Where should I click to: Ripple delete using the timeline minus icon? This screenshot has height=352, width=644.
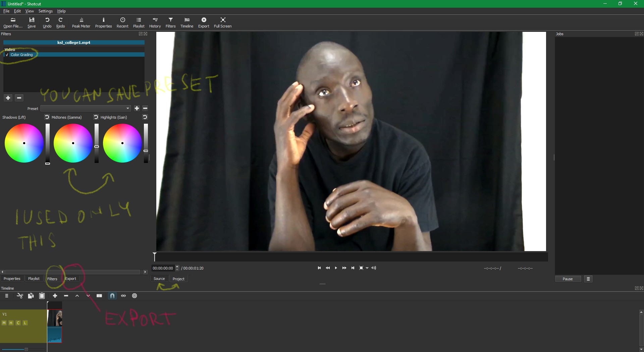click(66, 296)
